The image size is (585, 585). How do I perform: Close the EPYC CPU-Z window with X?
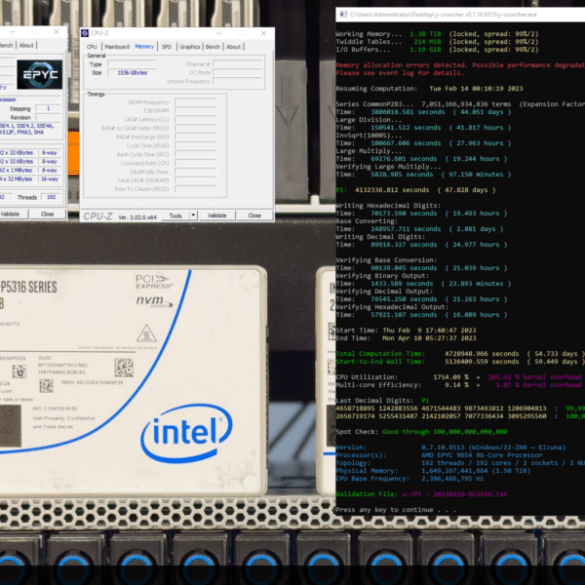[x=56, y=32]
